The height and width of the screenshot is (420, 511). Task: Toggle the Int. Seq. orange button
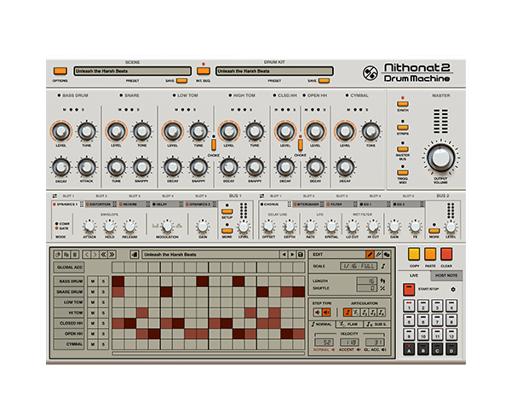click(204, 71)
